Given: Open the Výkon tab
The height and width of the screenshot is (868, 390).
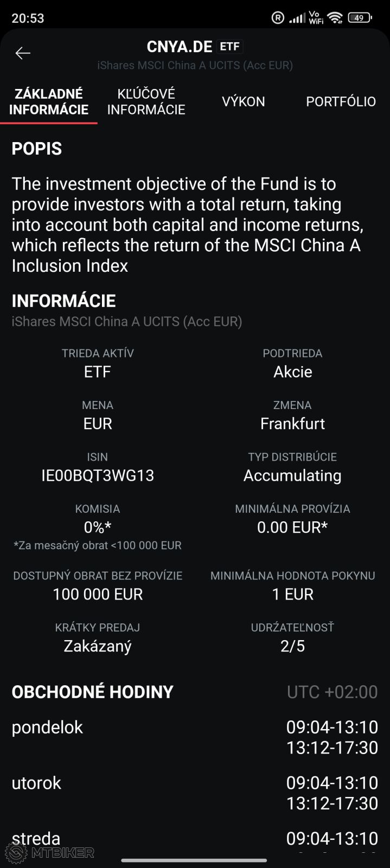Looking at the screenshot, I should (244, 101).
